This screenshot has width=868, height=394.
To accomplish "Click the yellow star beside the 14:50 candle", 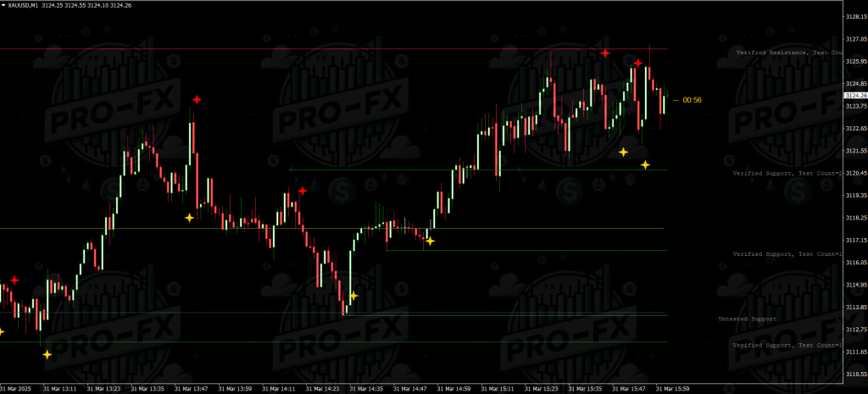I will tap(430, 241).
